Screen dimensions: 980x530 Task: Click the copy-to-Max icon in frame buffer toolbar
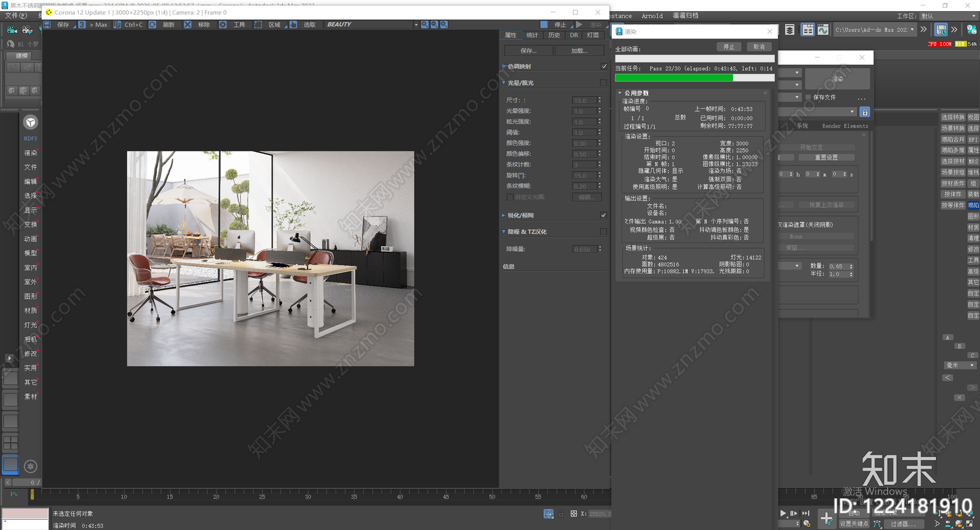click(81, 25)
